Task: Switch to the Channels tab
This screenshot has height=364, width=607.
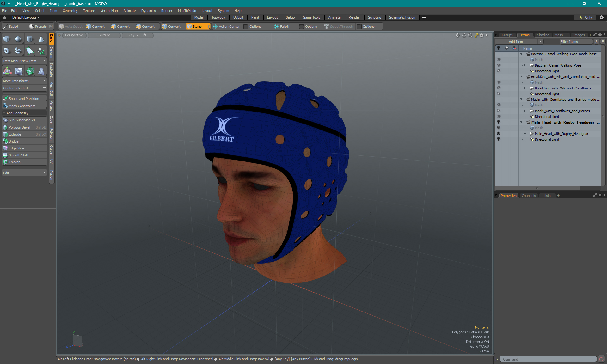Action: (x=528, y=196)
